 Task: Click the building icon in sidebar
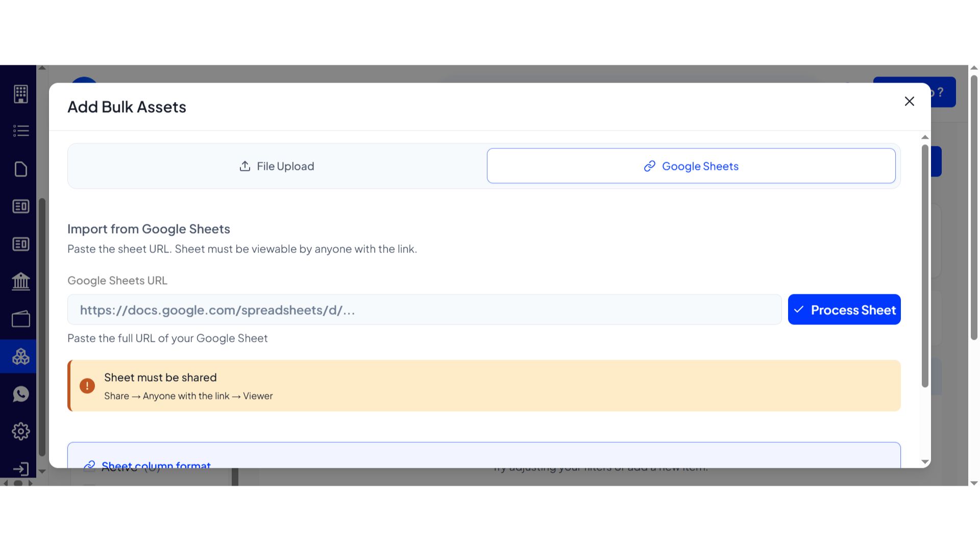[20, 94]
